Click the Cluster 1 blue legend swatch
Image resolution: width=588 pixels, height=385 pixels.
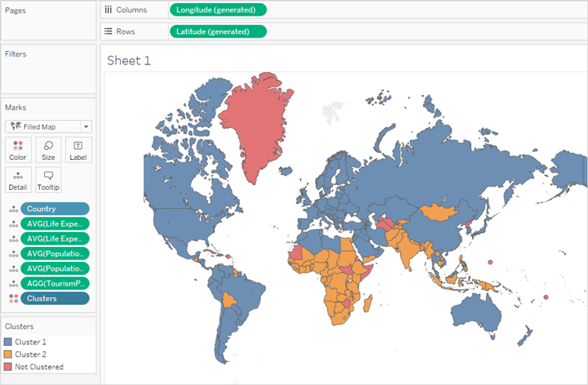[9, 343]
